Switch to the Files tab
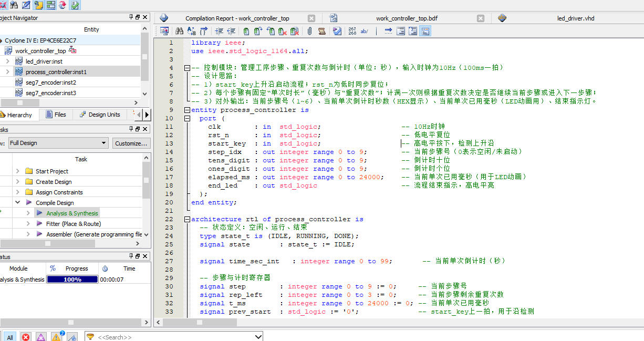 click(x=56, y=115)
